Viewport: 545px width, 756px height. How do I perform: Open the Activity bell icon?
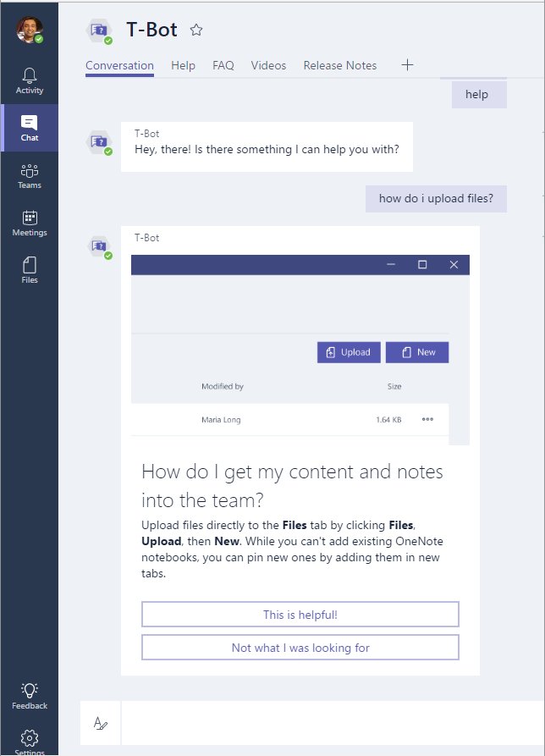[30, 80]
